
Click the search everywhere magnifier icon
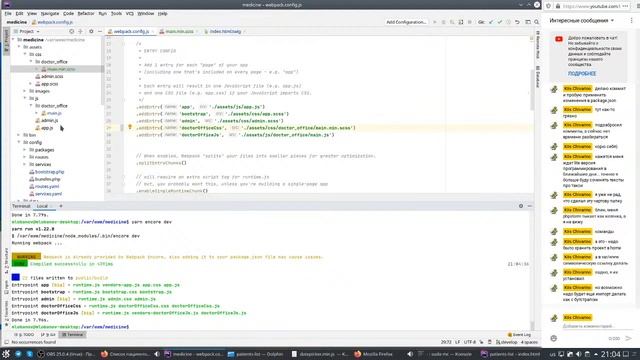536,22
